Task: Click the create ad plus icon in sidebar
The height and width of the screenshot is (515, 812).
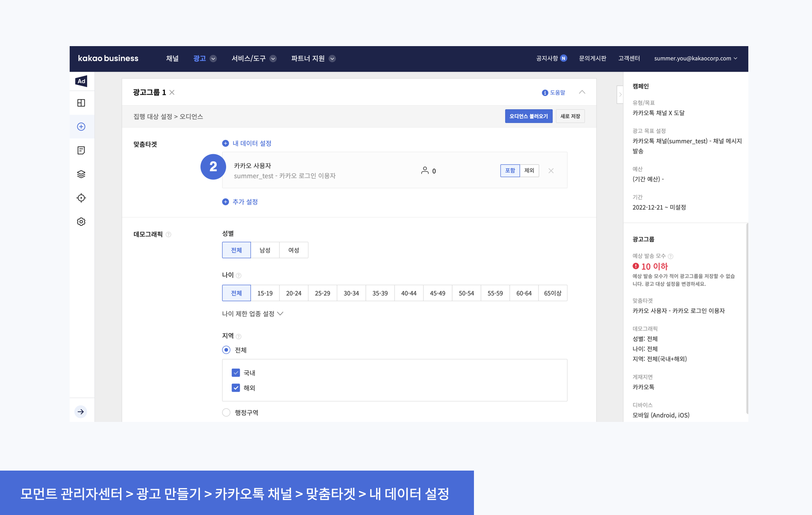Action: 81,127
